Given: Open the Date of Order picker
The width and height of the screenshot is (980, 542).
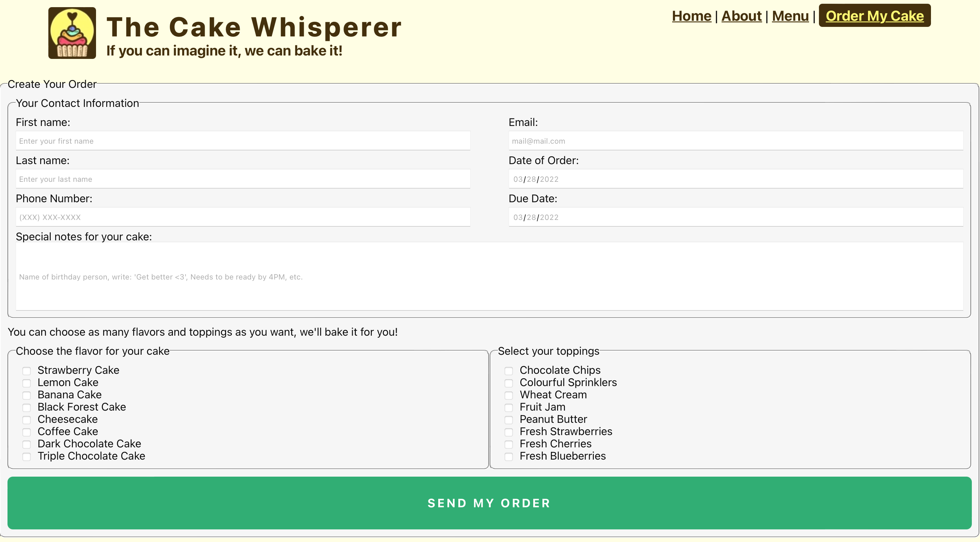Looking at the screenshot, I should point(736,179).
